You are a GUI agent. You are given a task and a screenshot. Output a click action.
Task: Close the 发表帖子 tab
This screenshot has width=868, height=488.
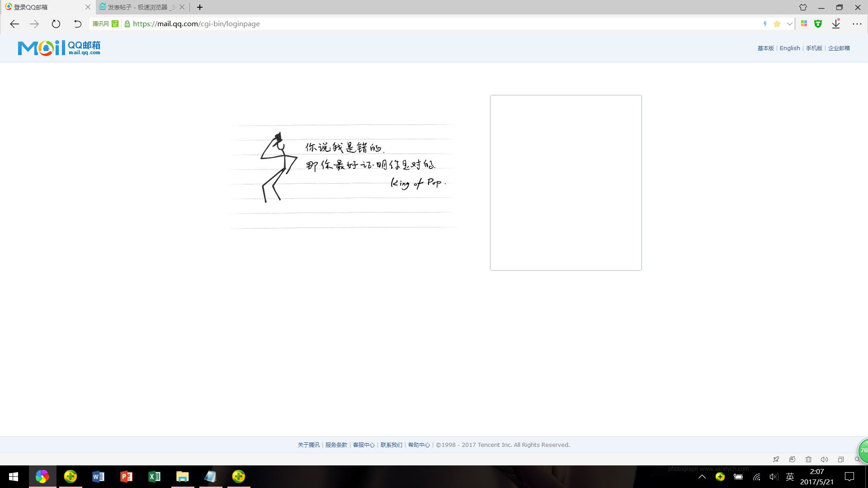pos(182,7)
